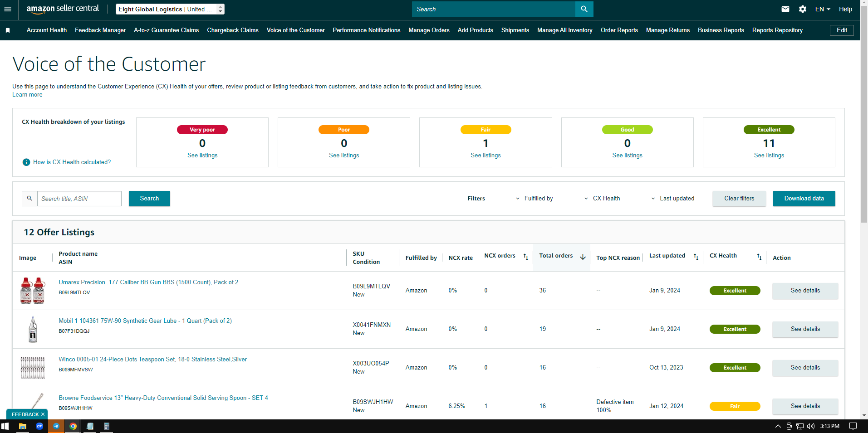Open the Winco Teaspoon Set product link

click(153, 360)
